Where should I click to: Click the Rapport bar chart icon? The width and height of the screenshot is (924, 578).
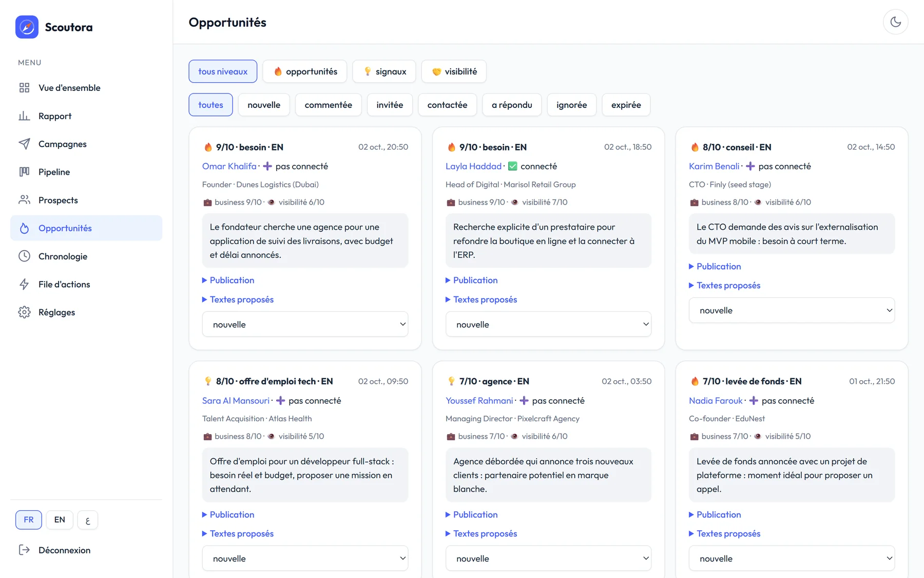click(x=24, y=116)
